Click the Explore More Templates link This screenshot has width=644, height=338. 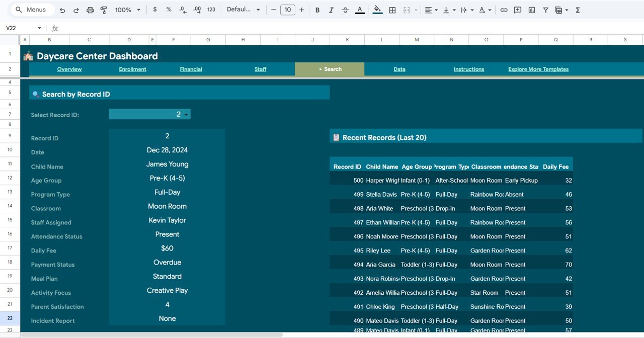tap(538, 69)
